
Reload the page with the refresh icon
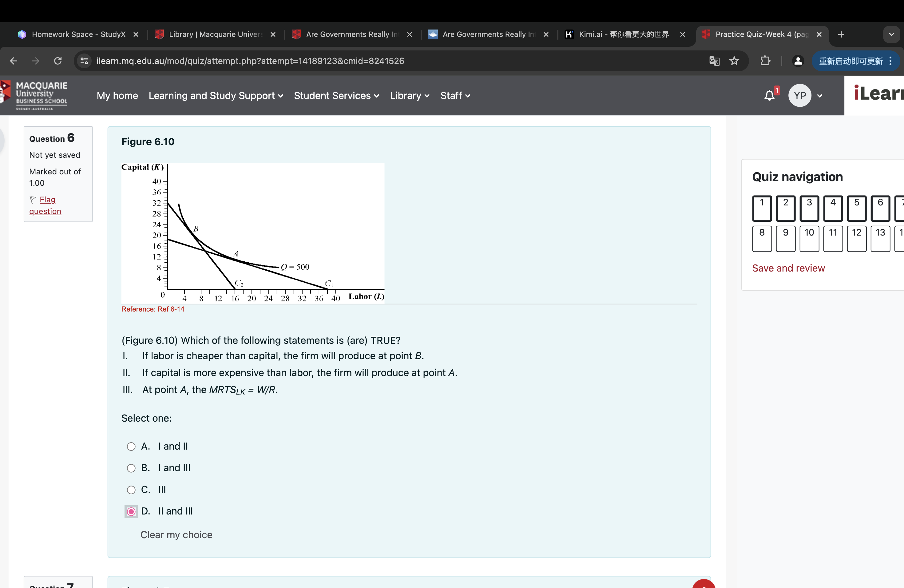click(x=58, y=61)
